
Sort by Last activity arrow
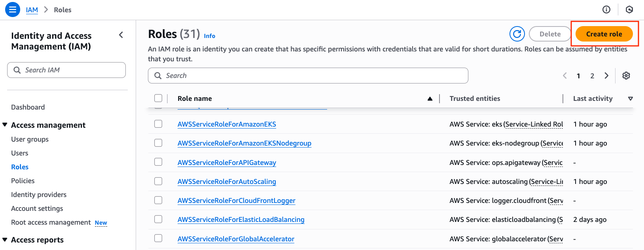(x=631, y=98)
